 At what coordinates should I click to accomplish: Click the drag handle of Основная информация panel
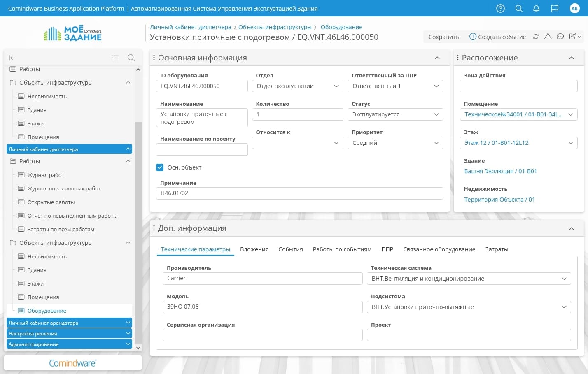tap(154, 58)
